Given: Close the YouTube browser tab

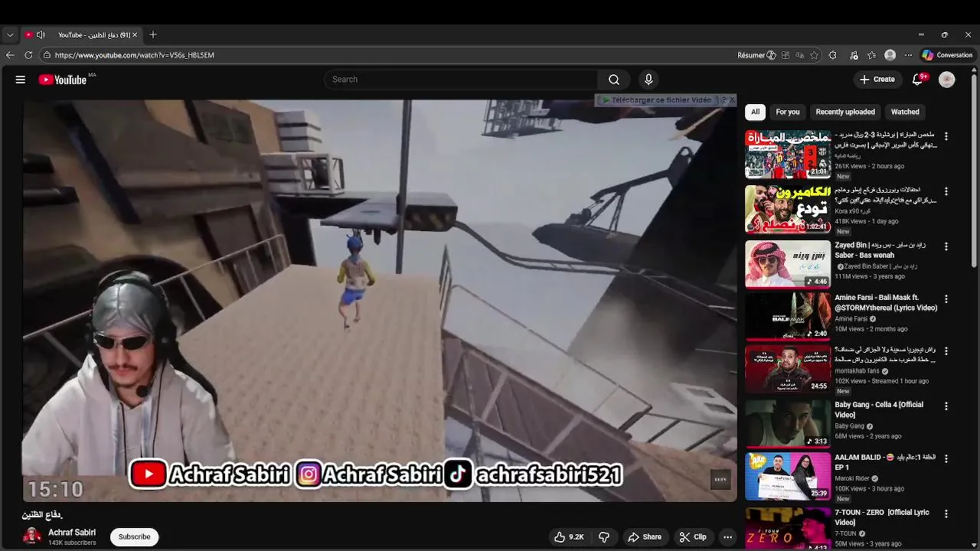Looking at the screenshot, I should (x=135, y=34).
